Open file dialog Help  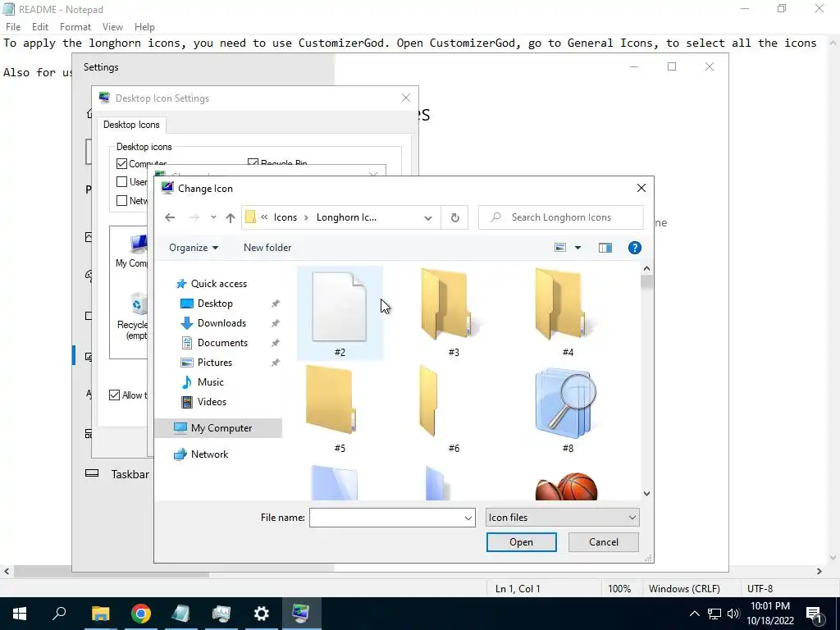coord(635,248)
